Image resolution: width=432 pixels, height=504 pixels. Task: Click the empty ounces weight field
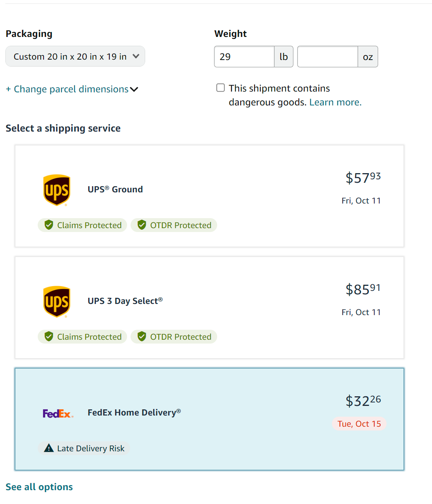coord(328,57)
